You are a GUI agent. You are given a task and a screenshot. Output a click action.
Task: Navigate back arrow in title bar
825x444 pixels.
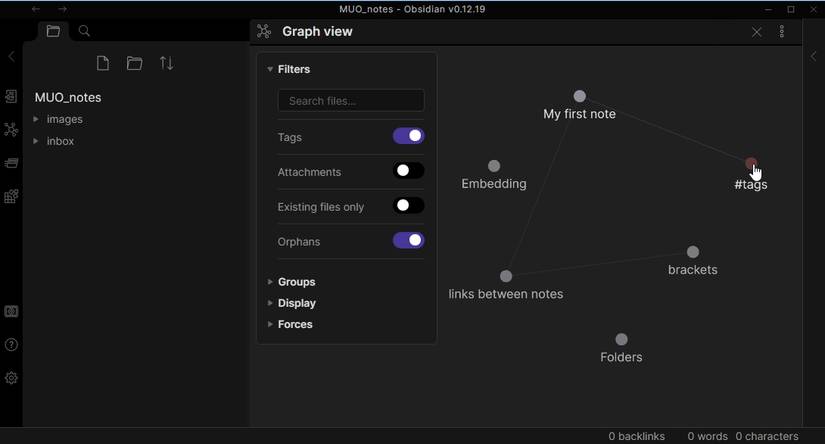pyautogui.click(x=36, y=9)
